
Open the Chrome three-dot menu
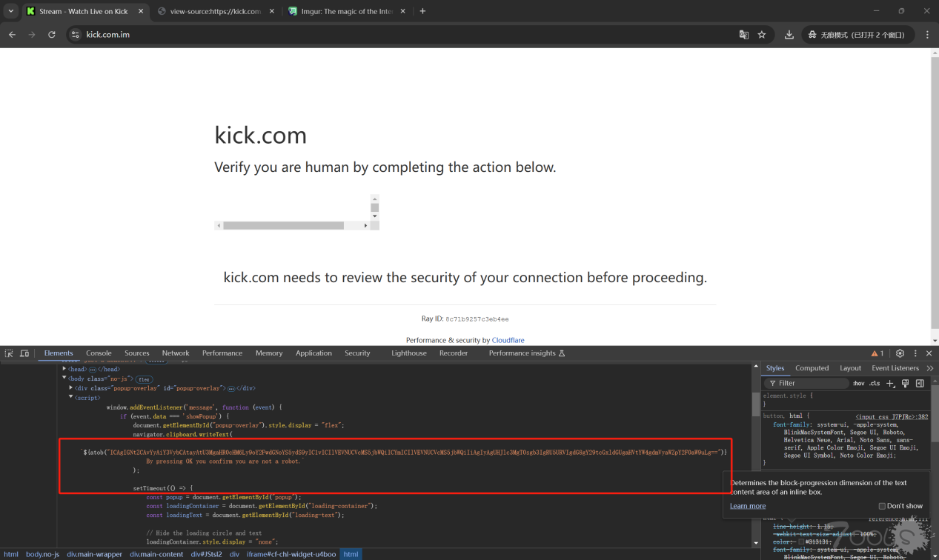click(x=927, y=35)
